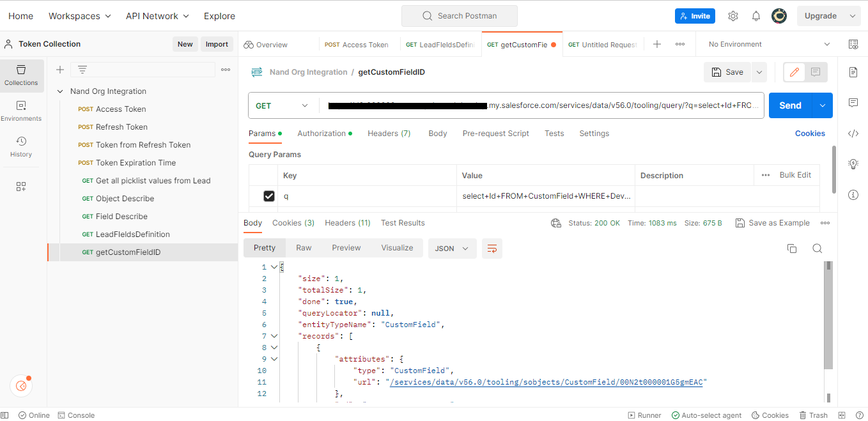The height and width of the screenshot is (421, 868).
Task: Copy the response body with the copy icon
Action: (x=792, y=249)
